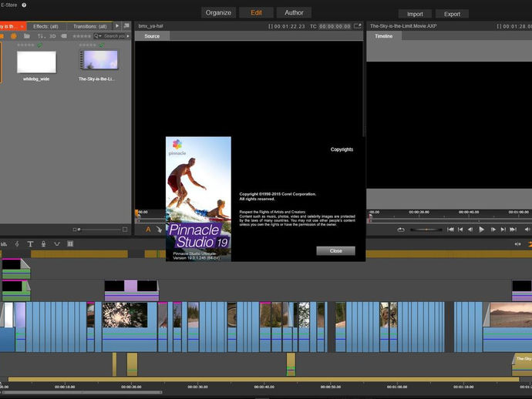
Task: Click the orange A icon below the source player
Action: pos(148,230)
